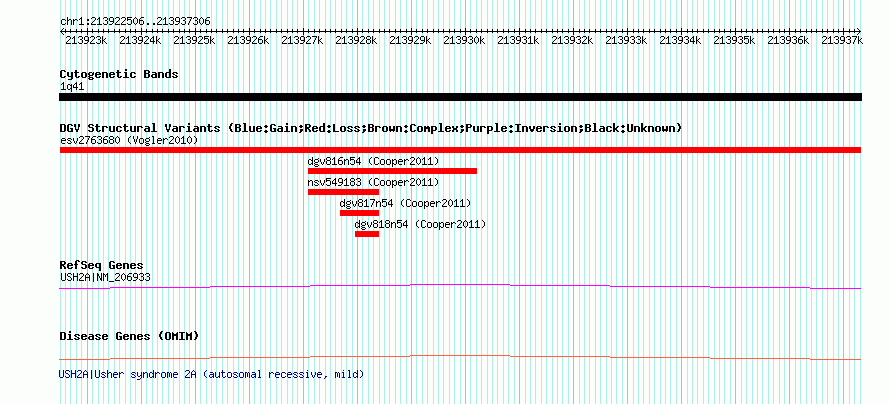Click the 213926k ruler tick label
This screenshot has height=404, width=890.
248,40
